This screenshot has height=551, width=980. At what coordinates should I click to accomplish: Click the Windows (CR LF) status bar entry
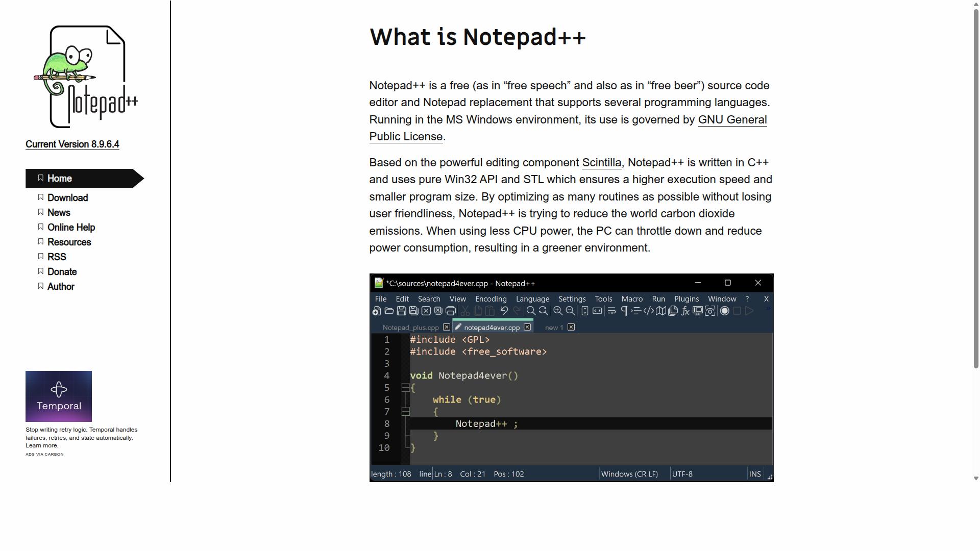coord(629,474)
